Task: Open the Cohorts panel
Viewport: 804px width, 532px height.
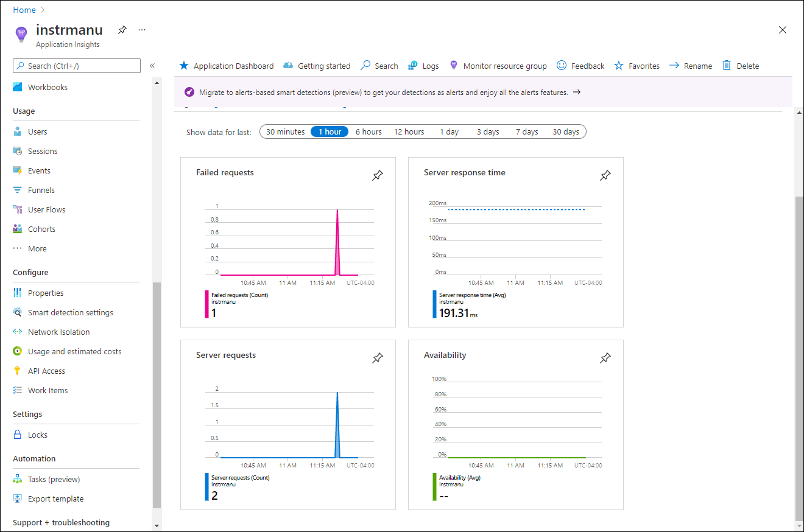Action: 41,228
